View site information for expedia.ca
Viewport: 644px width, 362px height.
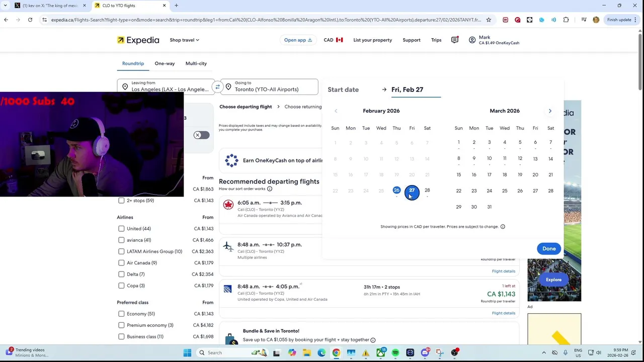[44, 20]
